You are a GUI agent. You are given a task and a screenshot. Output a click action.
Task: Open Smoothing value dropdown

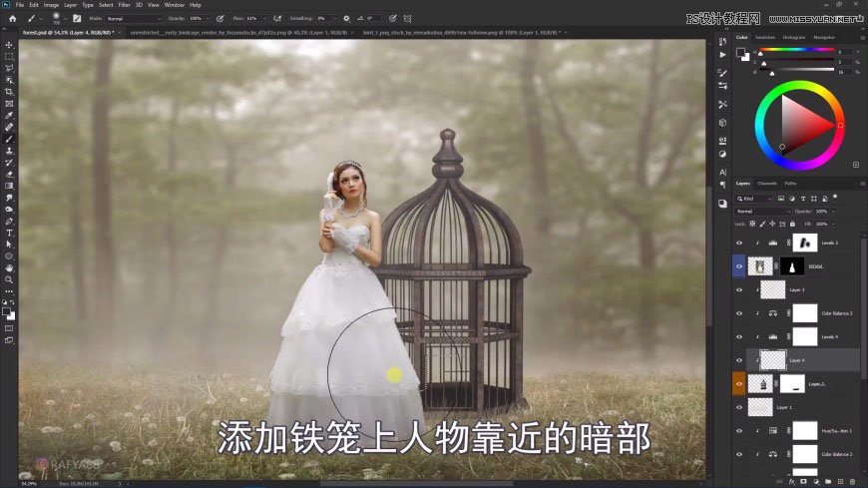point(334,18)
